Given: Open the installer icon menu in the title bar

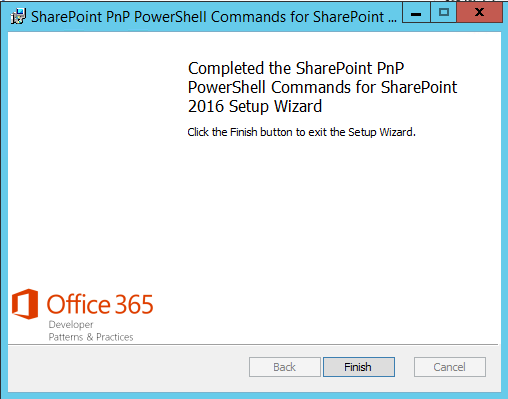Looking at the screenshot, I should (x=18, y=16).
